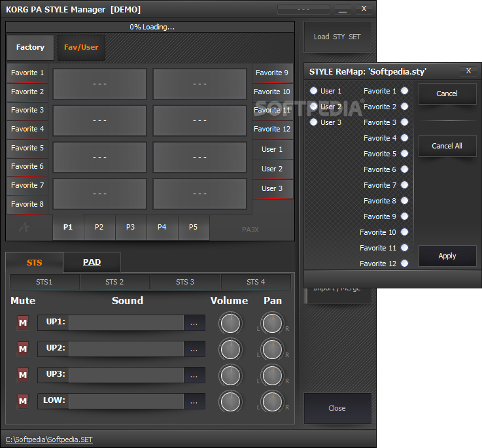Image resolution: width=482 pixels, height=448 pixels.
Task: Open sound browser for UP3
Action: (x=194, y=375)
